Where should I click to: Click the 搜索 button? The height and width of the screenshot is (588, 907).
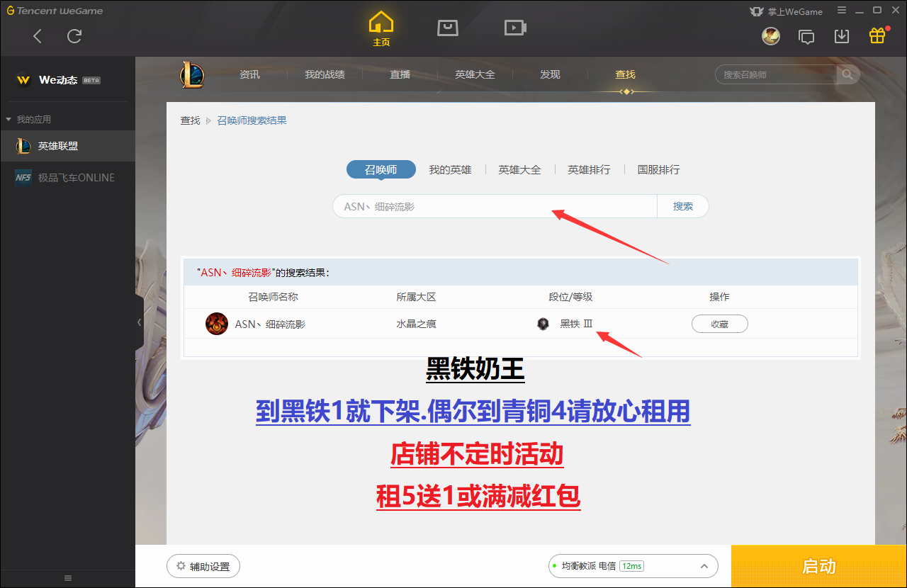click(x=683, y=206)
